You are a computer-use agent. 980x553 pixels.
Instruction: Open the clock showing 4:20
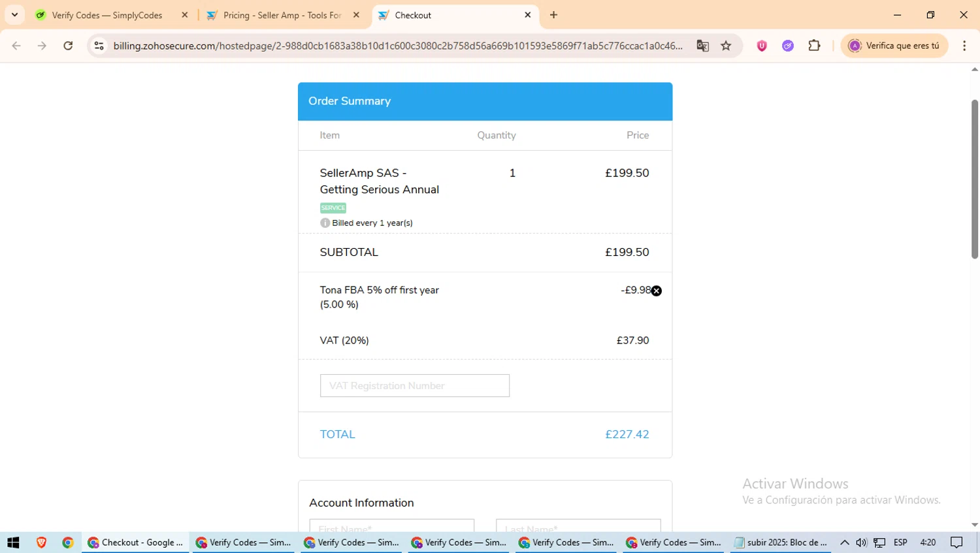point(928,543)
